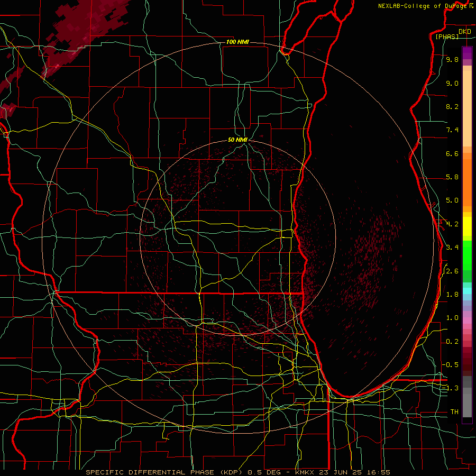Click the -1.3 value on color scale
476x476 pixels.
tap(450, 388)
